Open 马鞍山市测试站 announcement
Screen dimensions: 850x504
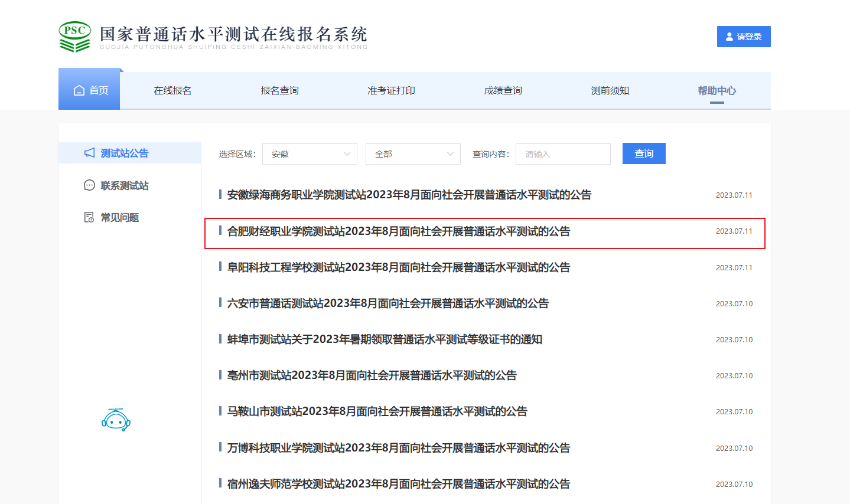(x=377, y=411)
